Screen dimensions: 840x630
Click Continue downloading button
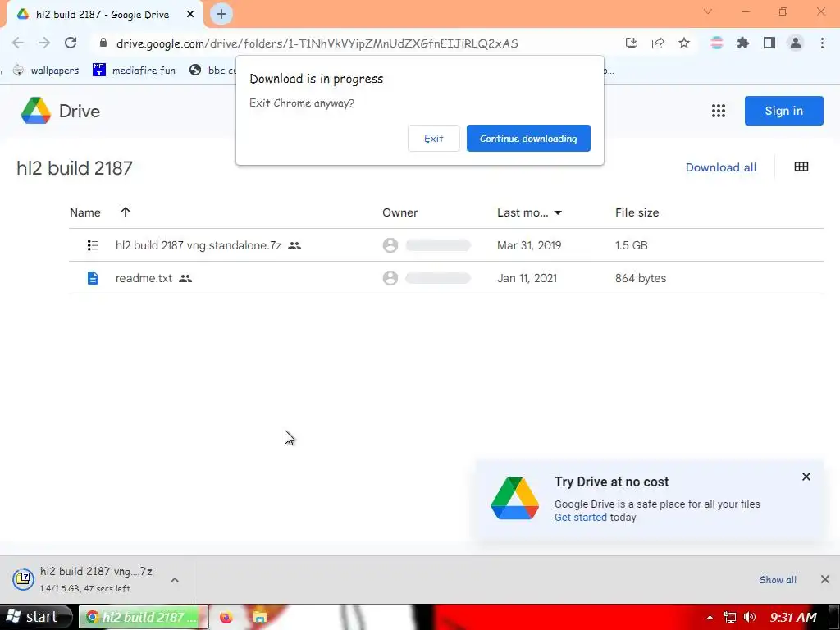coord(528,138)
